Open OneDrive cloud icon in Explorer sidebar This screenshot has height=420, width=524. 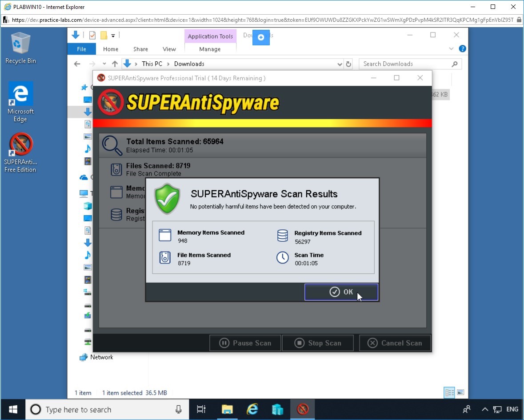tap(84, 177)
